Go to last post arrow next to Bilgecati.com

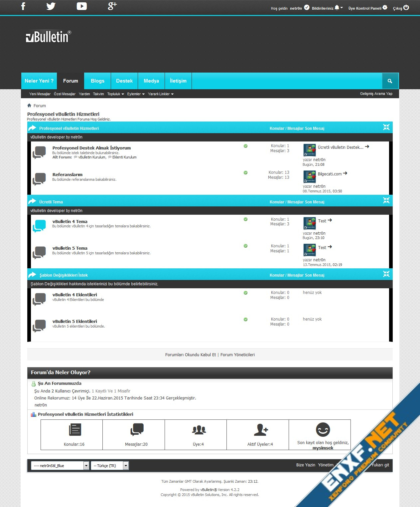(345, 173)
